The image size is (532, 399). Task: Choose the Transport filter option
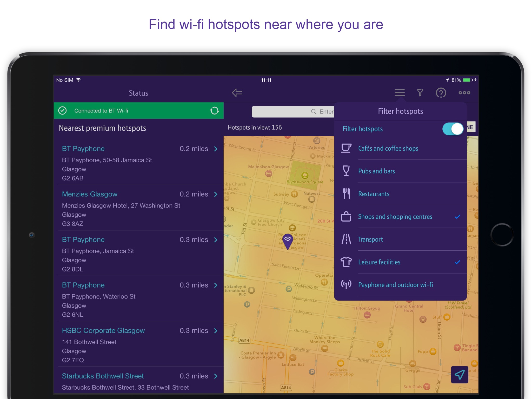[x=370, y=240]
